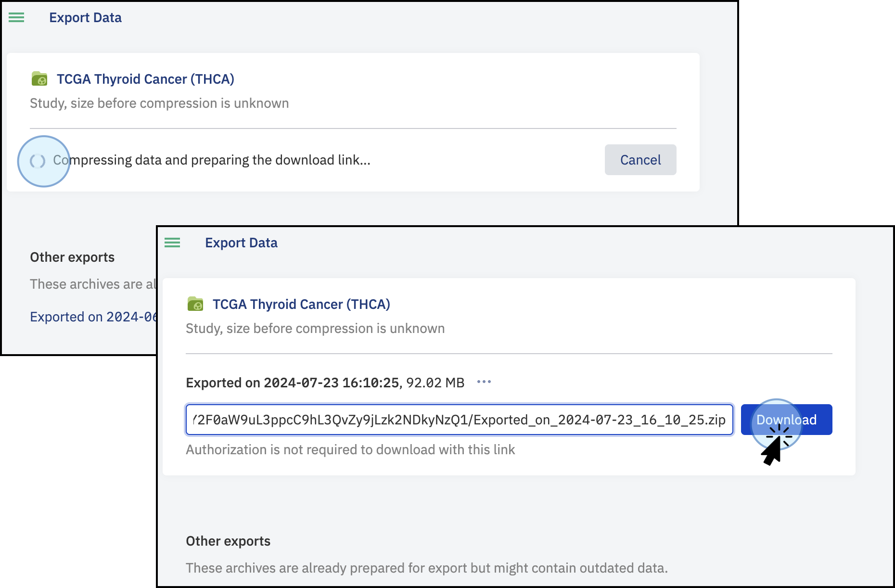Click the download link URL field
This screenshot has width=895, height=588.
pyautogui.click(x=460, y=420)
